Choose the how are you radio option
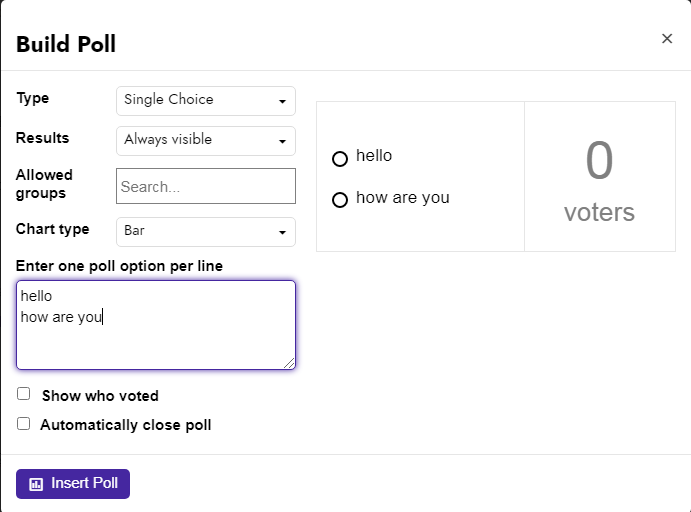 click(x=340, y=200)
